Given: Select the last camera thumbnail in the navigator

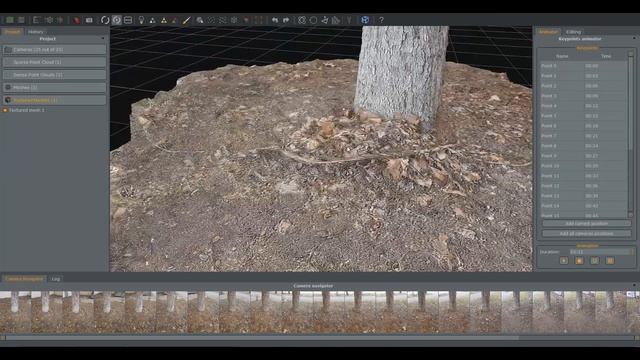Looking at the screenshot, I should pyautogui.click(x=633, y=312).
